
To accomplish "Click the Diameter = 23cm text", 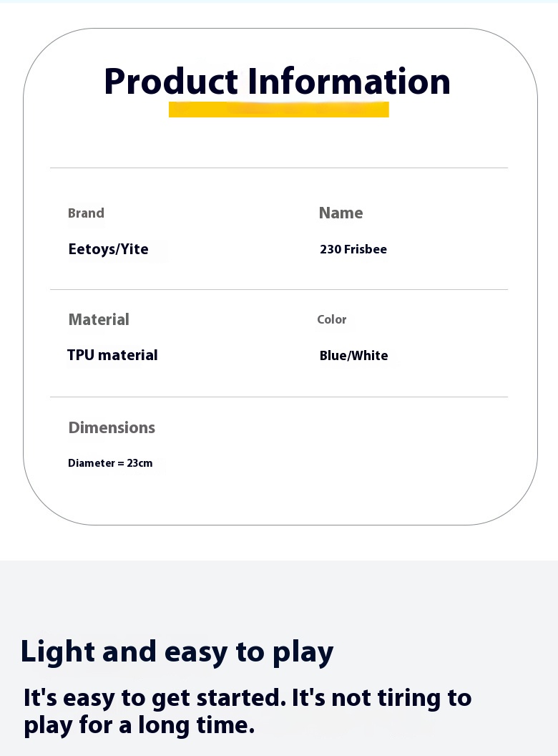I will (110, 464).
